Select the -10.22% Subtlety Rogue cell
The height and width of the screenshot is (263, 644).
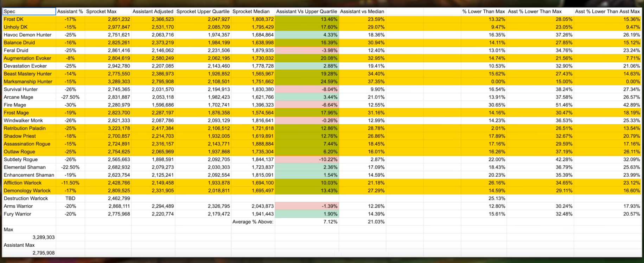307,159
